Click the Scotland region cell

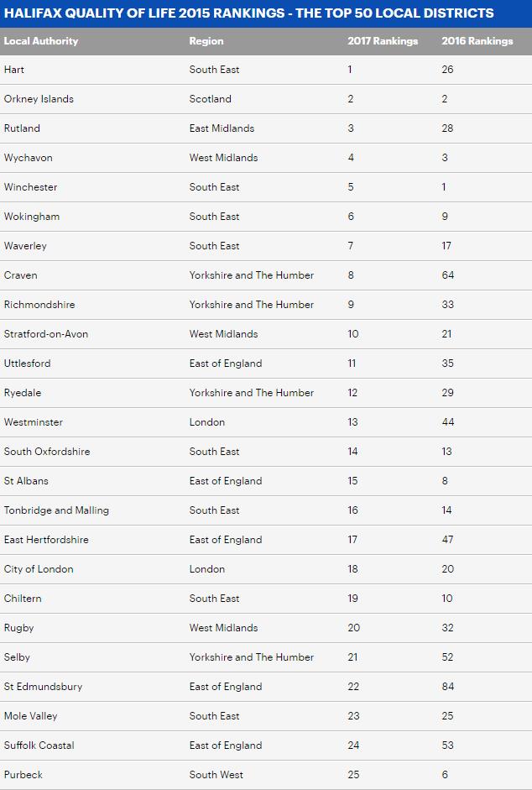point(210,99)
